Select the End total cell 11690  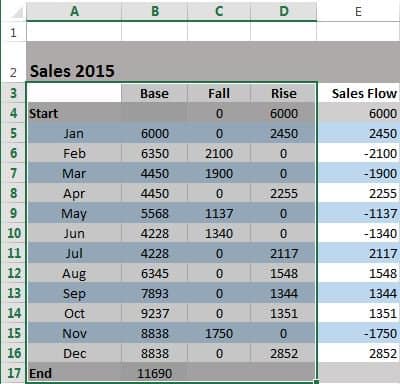tap(155, 373)
